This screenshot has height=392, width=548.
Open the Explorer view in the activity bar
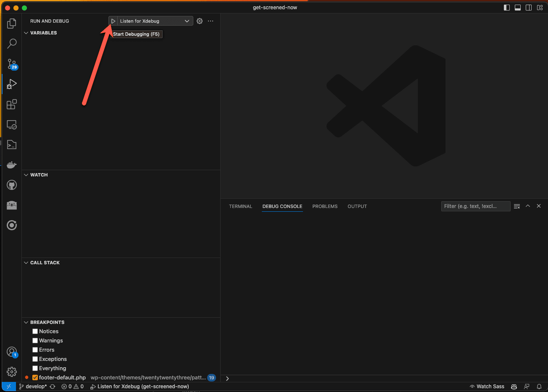(11, 23)
